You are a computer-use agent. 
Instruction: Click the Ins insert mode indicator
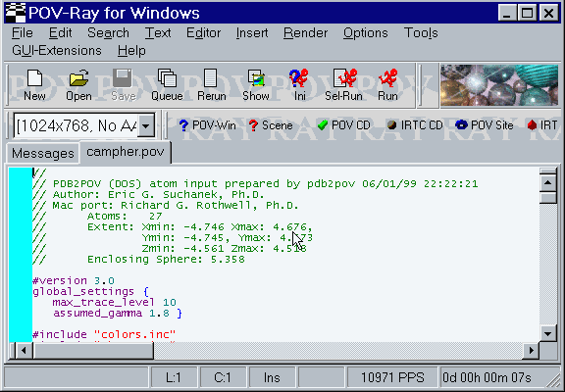(x=272, y=378)
